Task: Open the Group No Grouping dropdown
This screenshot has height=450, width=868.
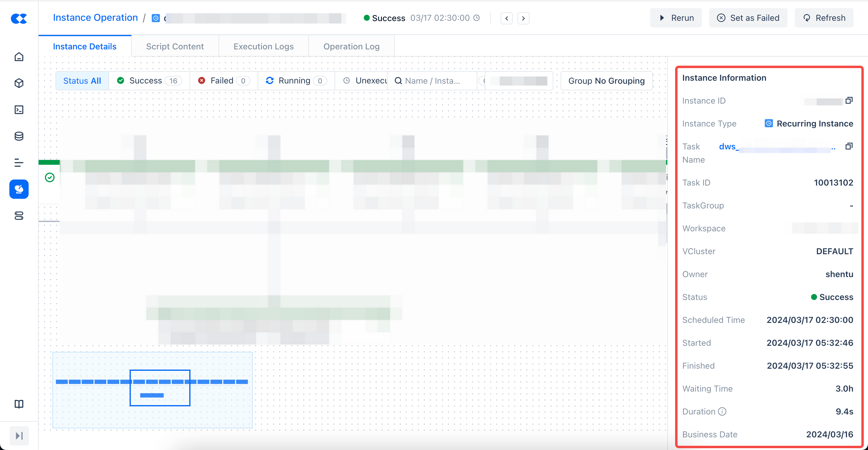Action: coord(606,81)
